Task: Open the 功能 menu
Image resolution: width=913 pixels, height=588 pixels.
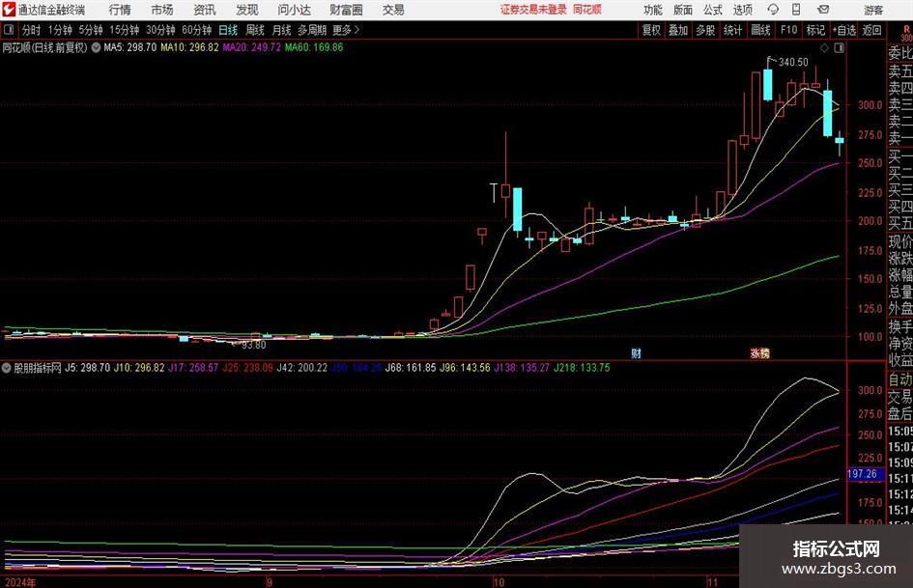Action: [653, 10]
